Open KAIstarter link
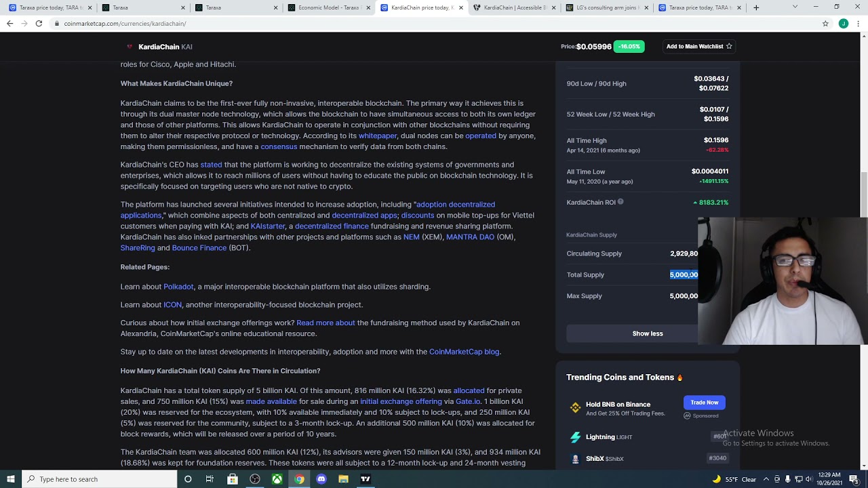Image resolution: width=868 pixels, height=488 pixels. [268, 226]
